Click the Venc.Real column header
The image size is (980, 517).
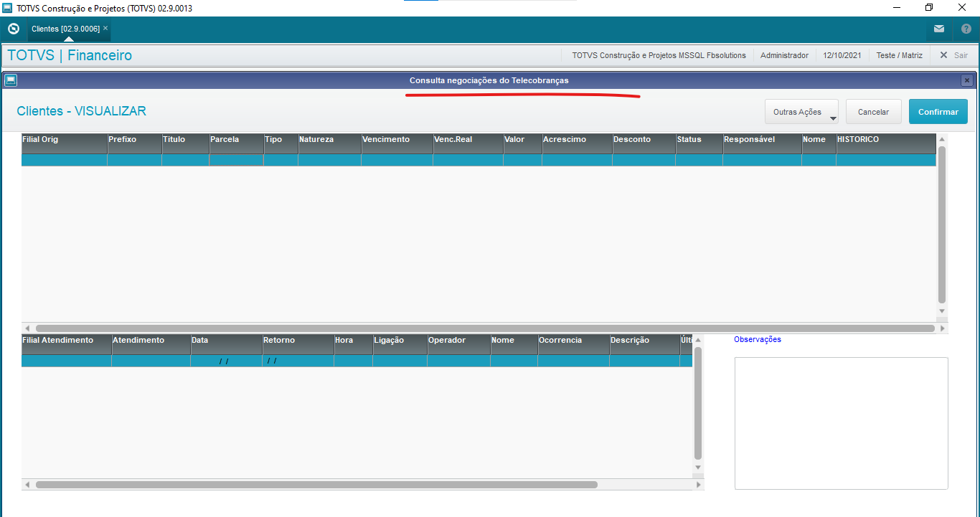[468, 143]
